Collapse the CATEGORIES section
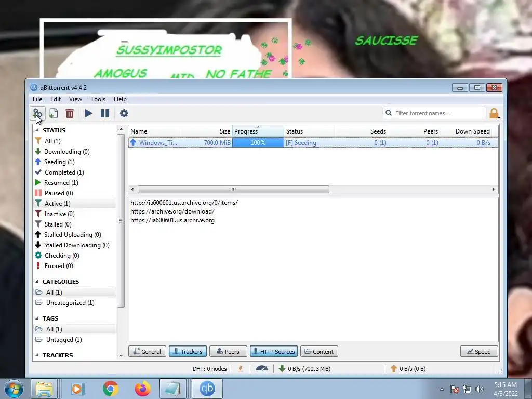Image resolution: width=532 pixels, height=399 pixels. [x=37, y=281]
